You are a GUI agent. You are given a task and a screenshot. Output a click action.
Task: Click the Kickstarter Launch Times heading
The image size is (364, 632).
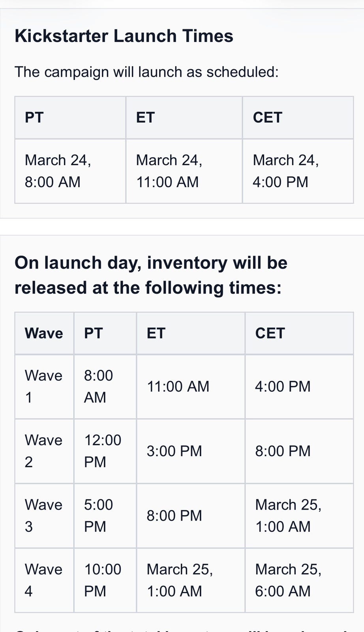click(x=124, y=36)
